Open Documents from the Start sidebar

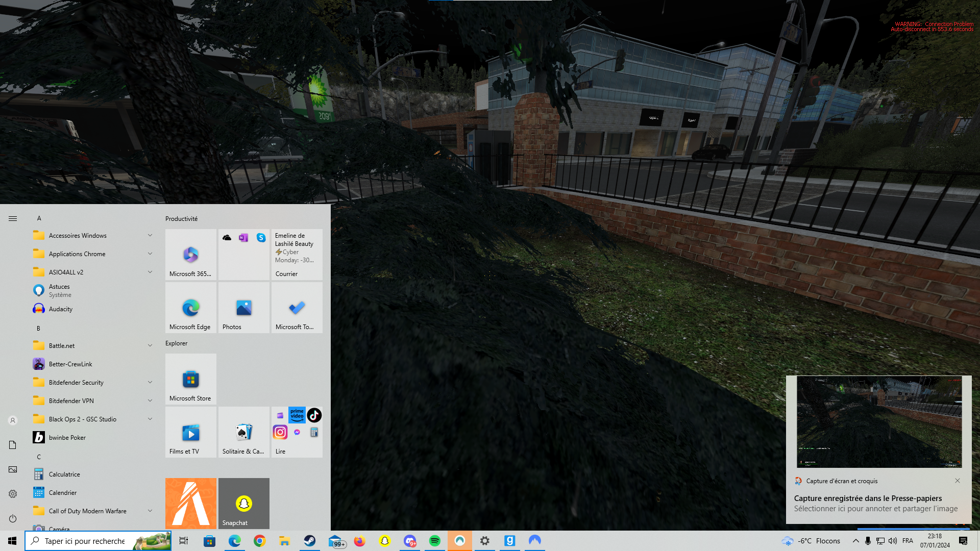[13, 445]
